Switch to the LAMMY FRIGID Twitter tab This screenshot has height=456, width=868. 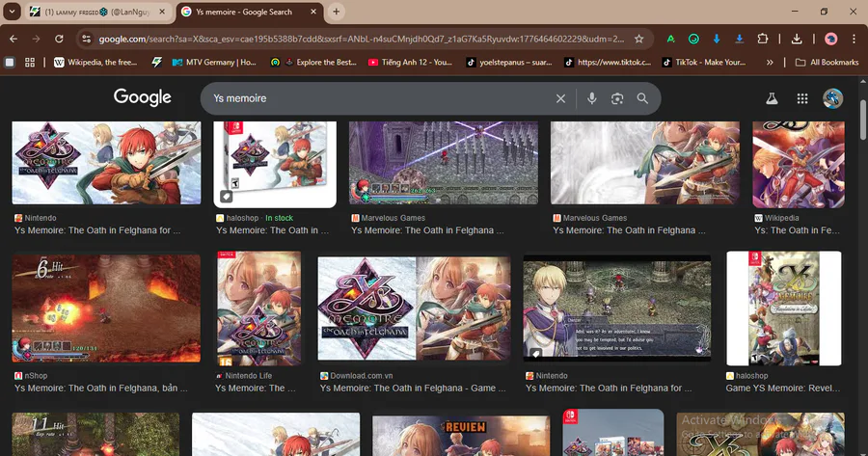coord(97,12)
